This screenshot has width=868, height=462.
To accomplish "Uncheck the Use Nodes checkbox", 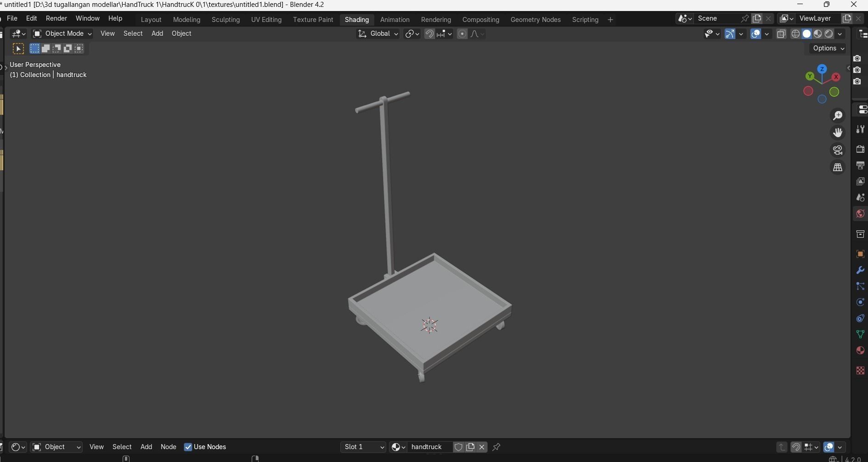I will point(188,447).
